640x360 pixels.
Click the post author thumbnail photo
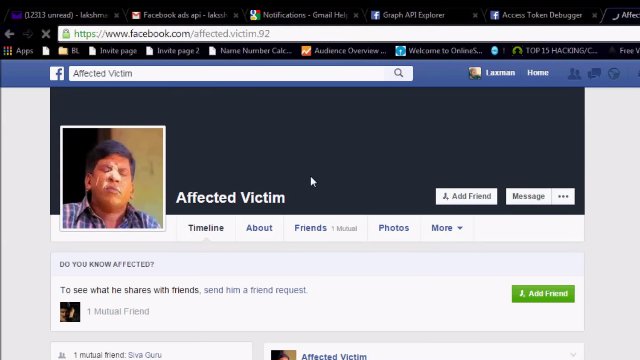tap(283, 355)
